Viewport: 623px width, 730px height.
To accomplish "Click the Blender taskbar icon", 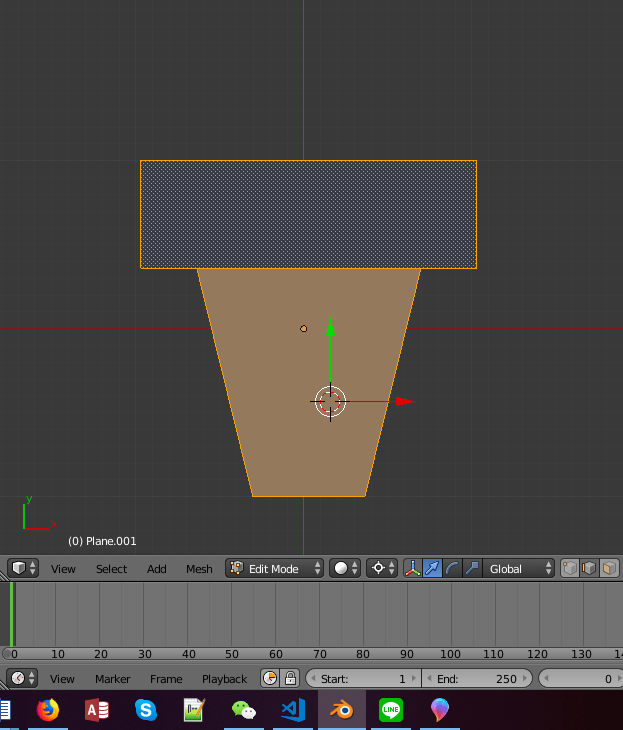I will click(342, 710).
